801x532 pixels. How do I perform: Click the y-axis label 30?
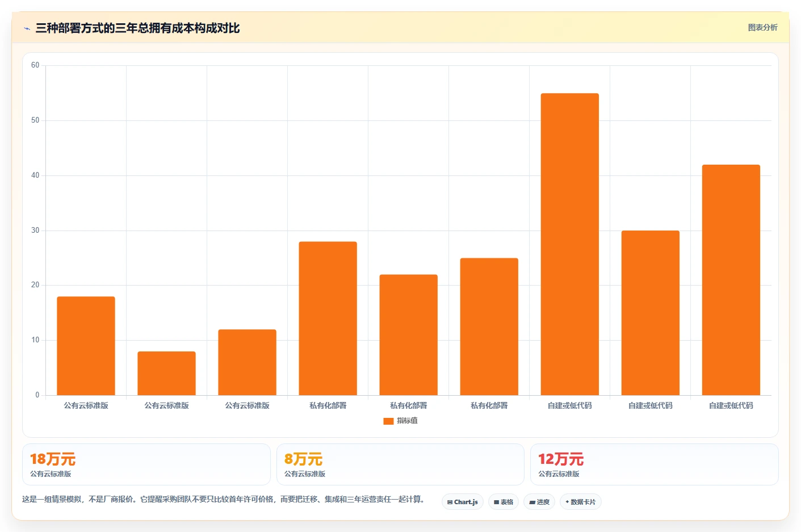[x=35, y=231]
